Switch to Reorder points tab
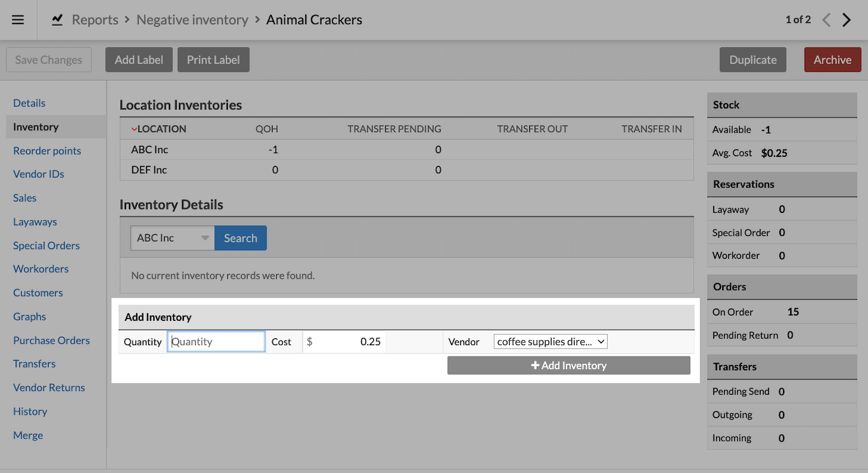Viewport: 868px width, 473px height. tap(47, 151)
